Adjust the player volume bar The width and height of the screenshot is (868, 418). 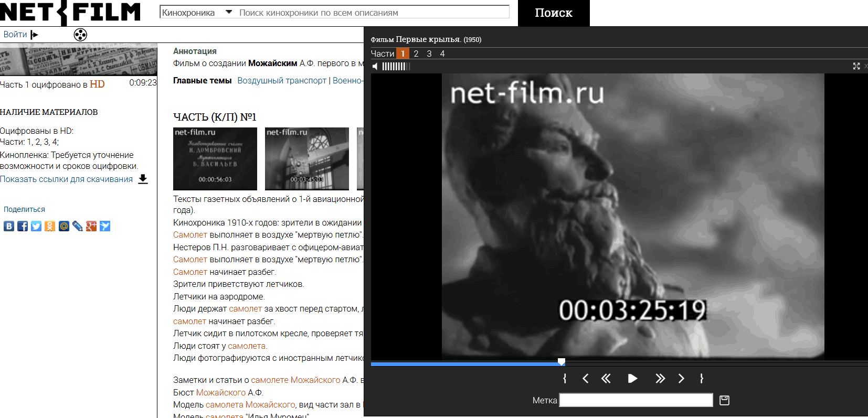[x=396, y=66]
